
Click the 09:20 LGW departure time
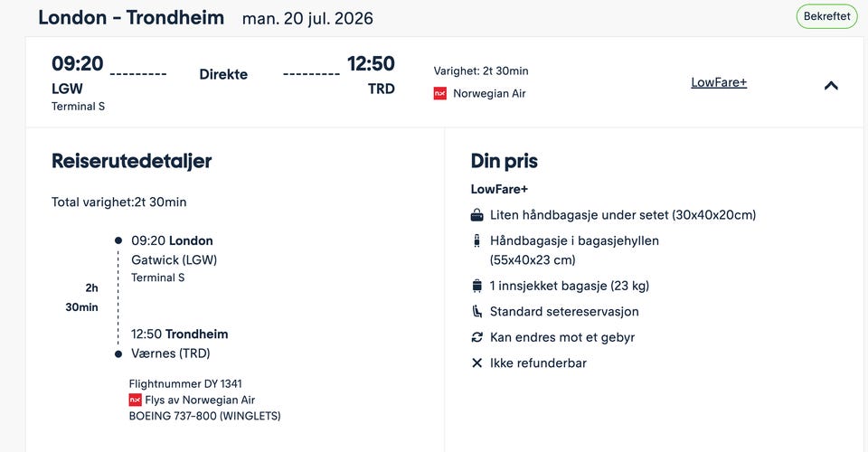pyautogui.click(x=78, y=63)
